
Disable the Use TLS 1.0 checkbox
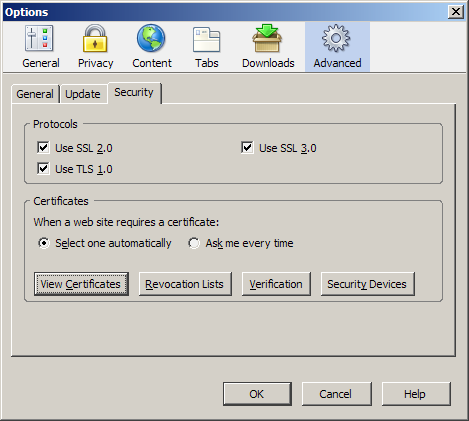point(43,168)
